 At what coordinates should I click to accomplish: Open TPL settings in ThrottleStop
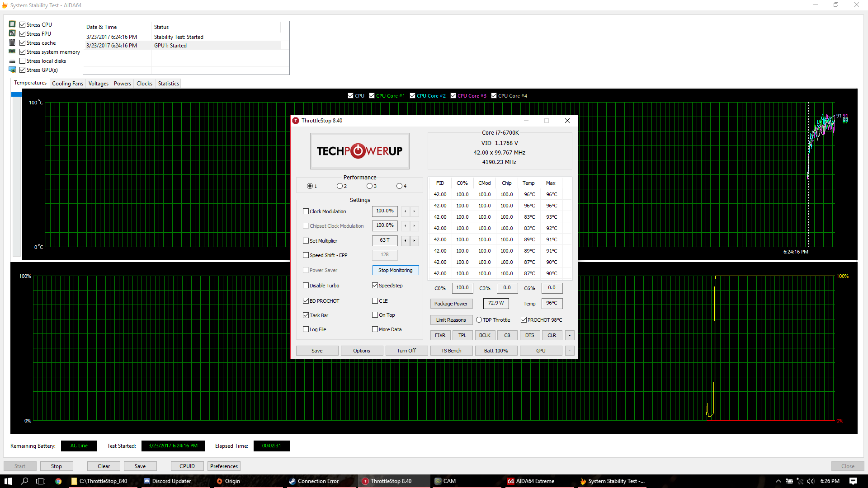point(462,335)
